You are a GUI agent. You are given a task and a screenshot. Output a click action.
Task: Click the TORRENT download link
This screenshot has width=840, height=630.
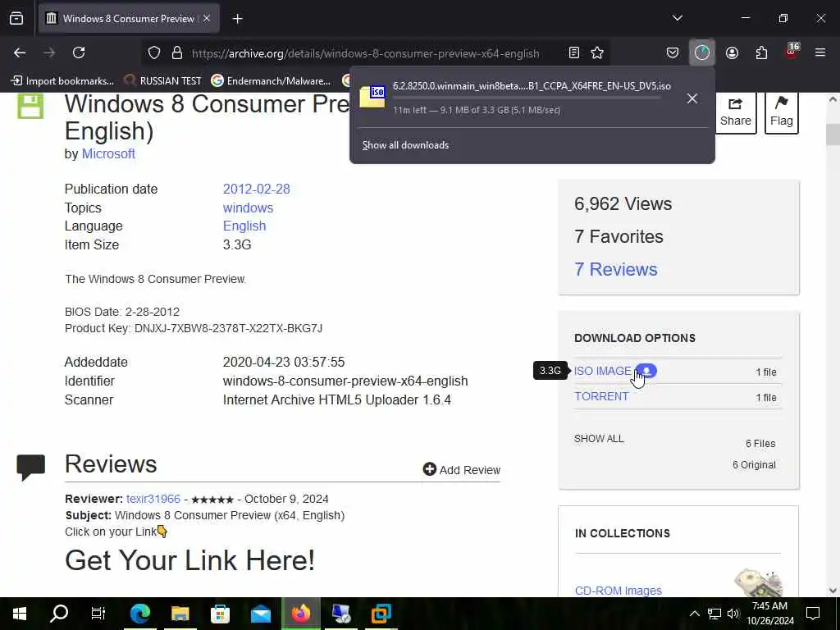(601, 396)
